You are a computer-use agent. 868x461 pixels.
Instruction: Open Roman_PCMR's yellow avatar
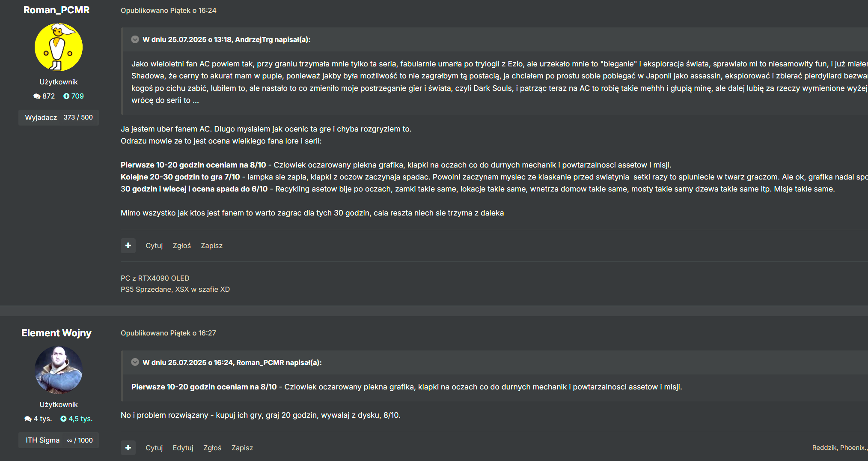click(59, 47)
